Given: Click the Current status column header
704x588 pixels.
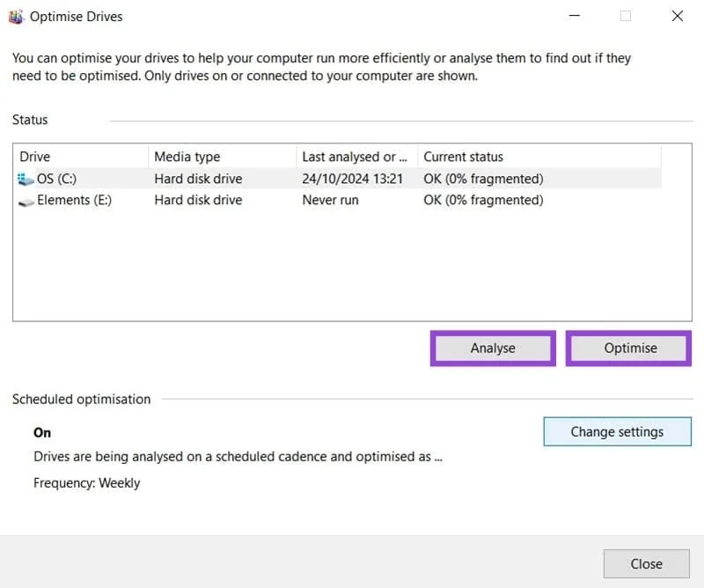Looking at the screenshot, I should (463, 157).
